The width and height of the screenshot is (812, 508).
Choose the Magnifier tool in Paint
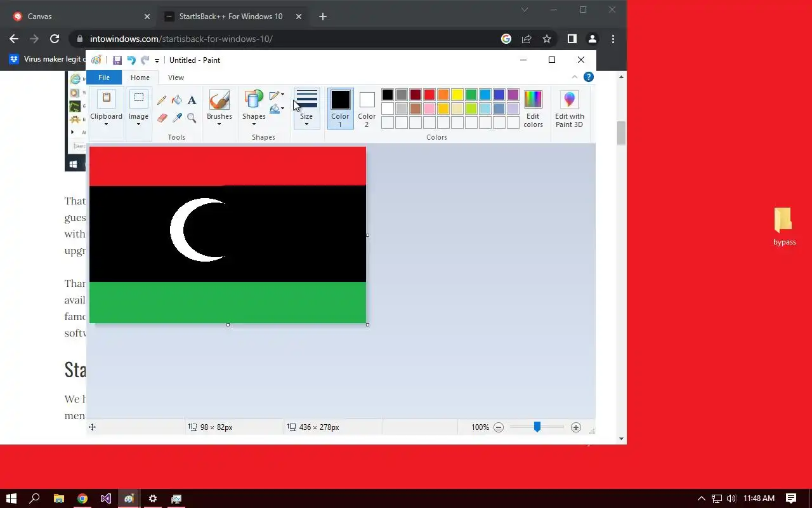192,117
